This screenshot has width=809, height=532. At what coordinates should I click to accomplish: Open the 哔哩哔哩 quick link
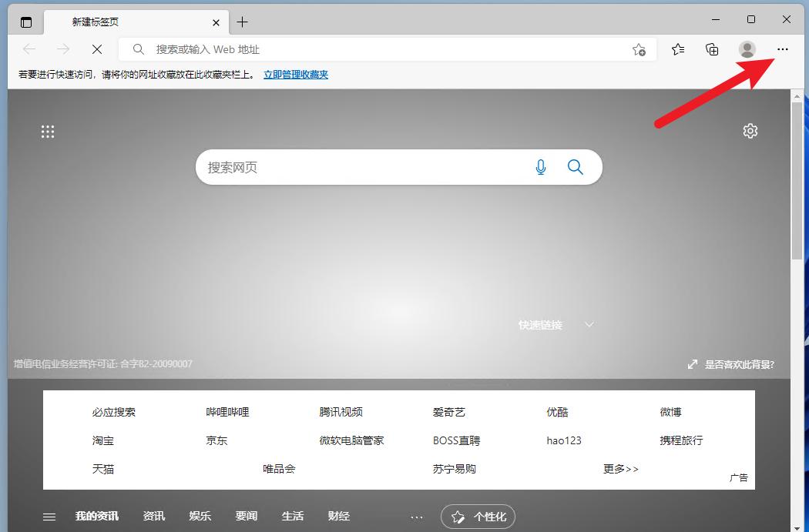[227, 412]
